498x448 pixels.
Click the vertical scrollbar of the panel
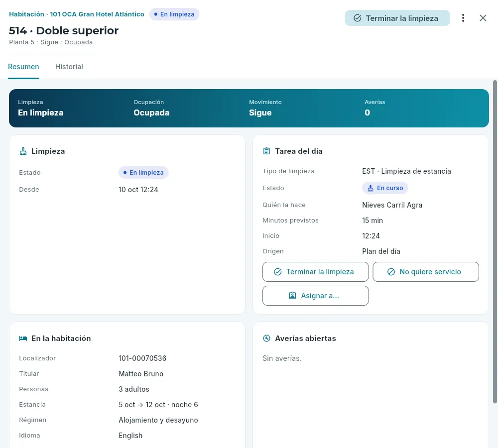pyautogui.click(x=495, y=242)
